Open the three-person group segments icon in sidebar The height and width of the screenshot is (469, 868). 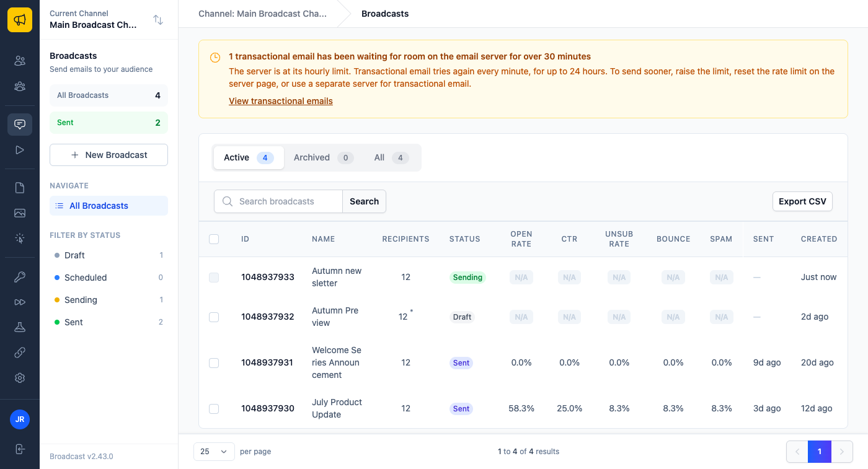[x=20, y=87]
